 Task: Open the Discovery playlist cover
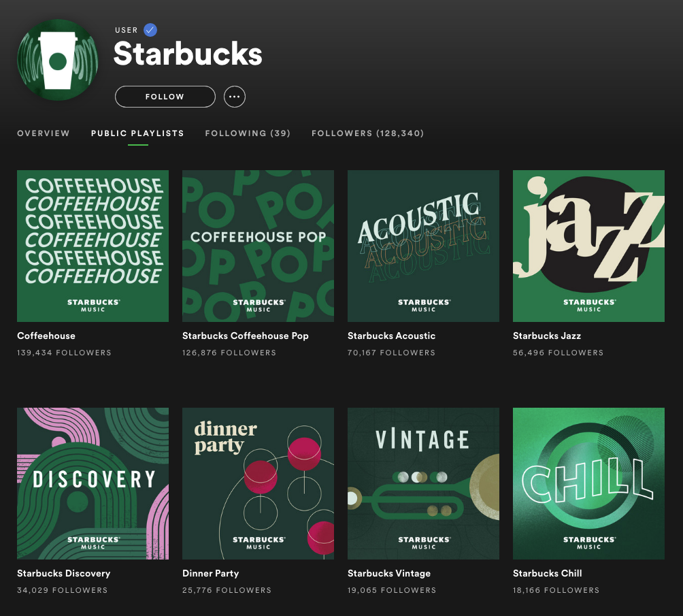coord(93,483)
